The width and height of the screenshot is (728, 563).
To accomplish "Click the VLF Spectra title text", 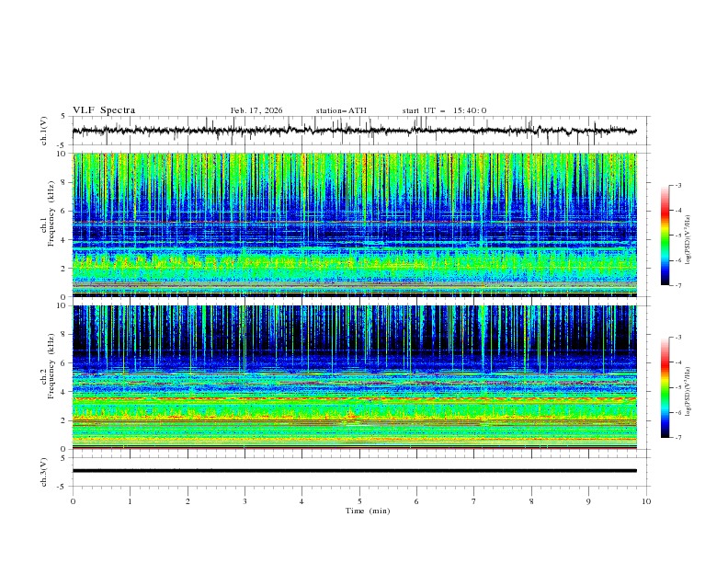I will [104, 110].
